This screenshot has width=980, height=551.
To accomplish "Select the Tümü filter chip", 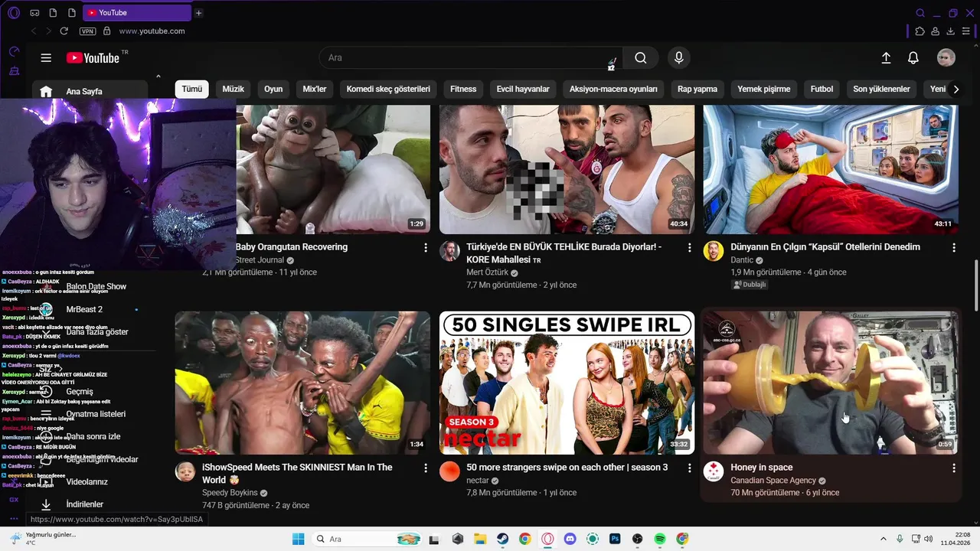I will [191, 90].
